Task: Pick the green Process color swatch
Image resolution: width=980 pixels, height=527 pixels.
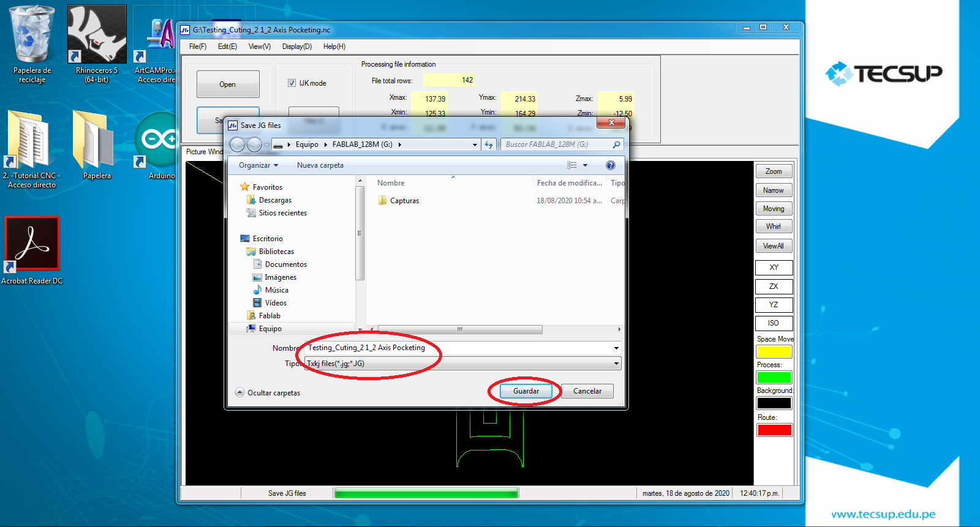Action: coord(774,378)
